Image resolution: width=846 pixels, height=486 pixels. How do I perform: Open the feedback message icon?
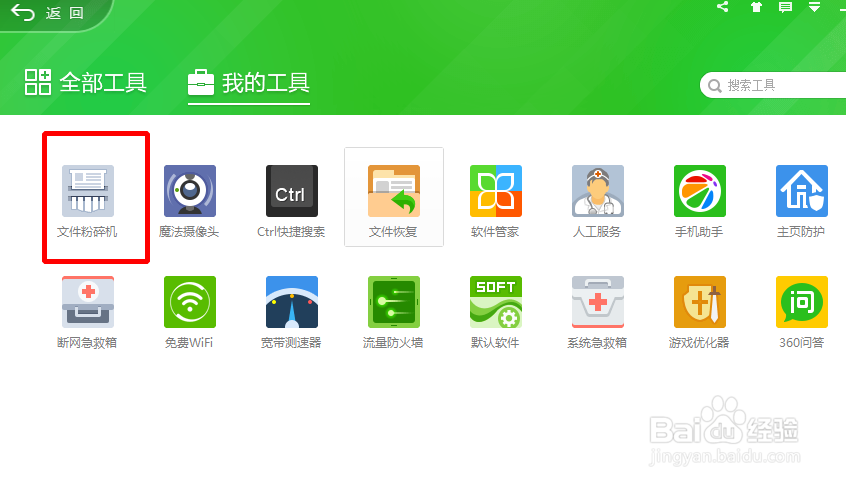(x=786, y=6)
